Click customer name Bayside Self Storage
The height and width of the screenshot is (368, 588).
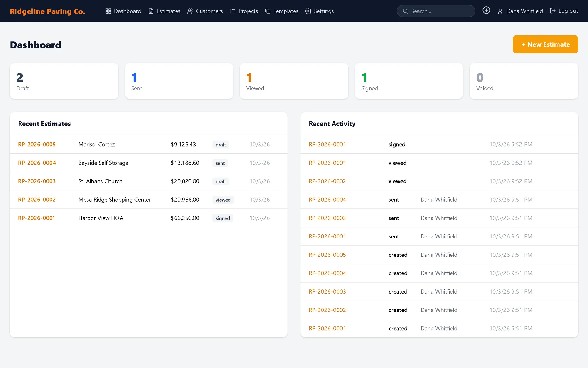[103, 163]
